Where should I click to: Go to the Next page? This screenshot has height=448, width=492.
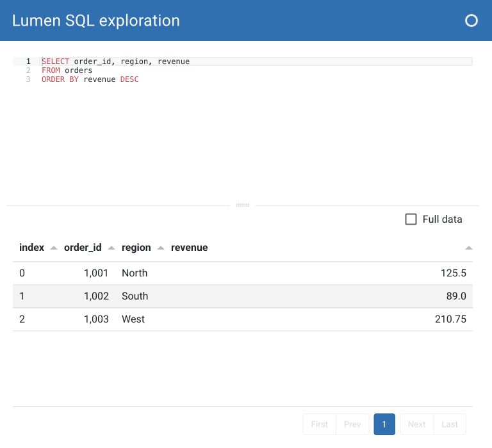tap(416, 424)
